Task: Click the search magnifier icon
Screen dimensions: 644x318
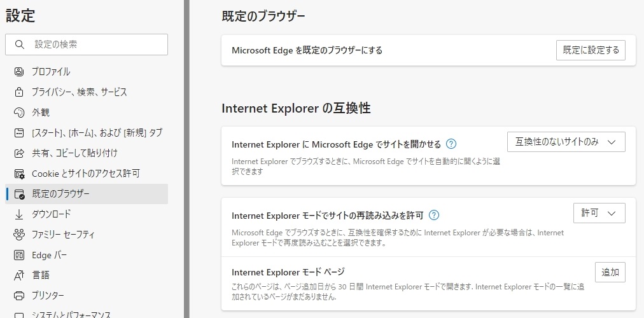Action: tap(19, 45)
